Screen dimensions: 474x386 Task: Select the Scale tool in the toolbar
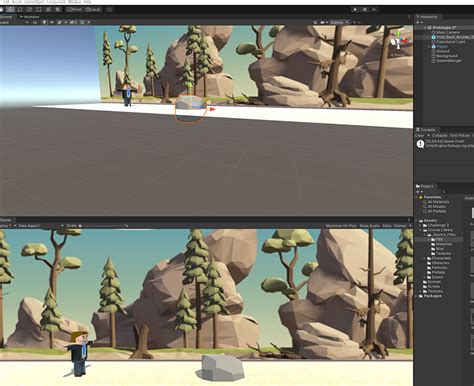click(x=29, y=9)
